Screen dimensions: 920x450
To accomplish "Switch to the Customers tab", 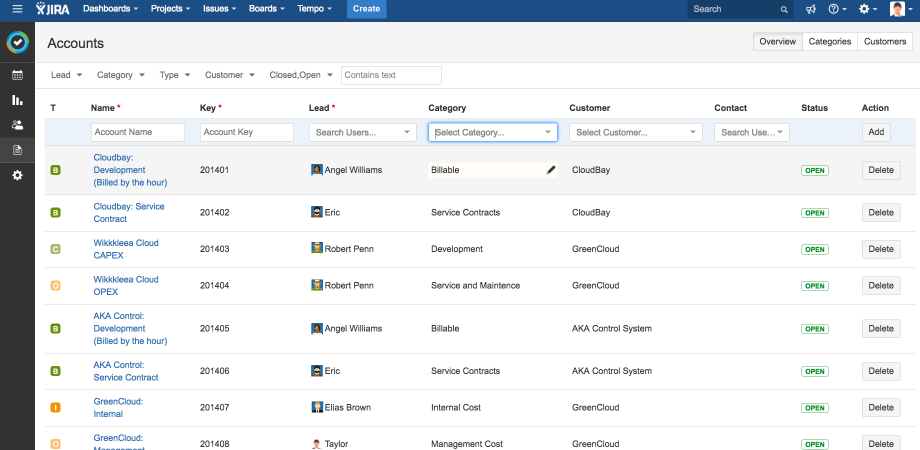I will point(885,42).
